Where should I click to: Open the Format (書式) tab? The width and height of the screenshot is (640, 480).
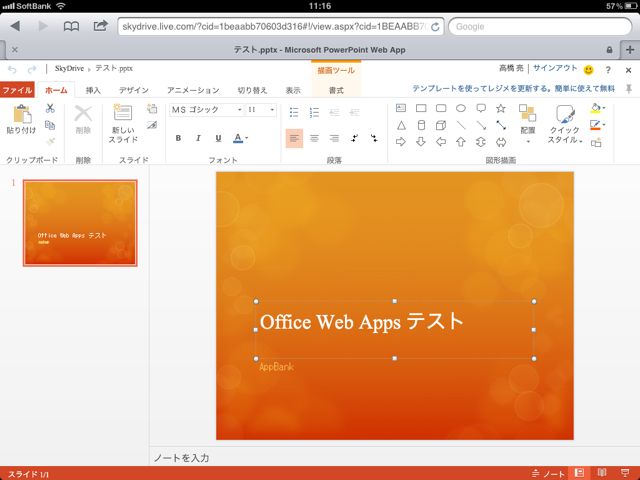336,90
